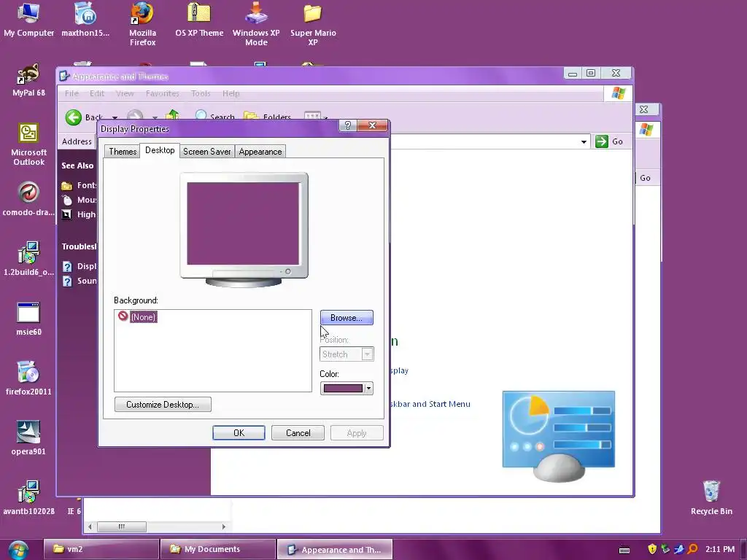
Task: Switch to the Screen Saver tab
Action: pos(206,152)
